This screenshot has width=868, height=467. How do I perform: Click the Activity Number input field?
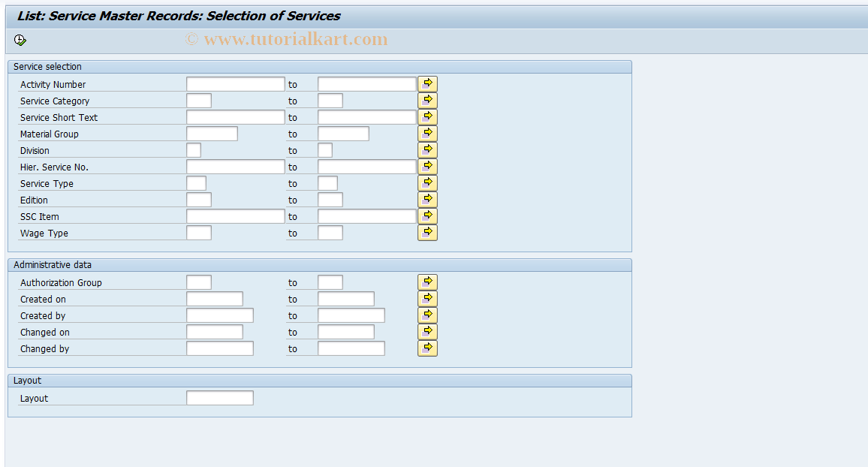click(x=235, y=83)
